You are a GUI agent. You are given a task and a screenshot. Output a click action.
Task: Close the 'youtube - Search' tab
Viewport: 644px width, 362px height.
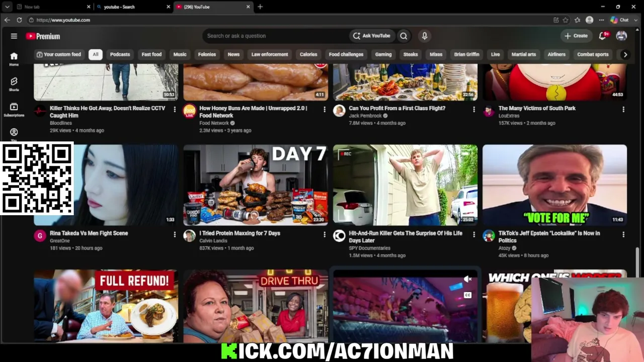pos(168,7)
